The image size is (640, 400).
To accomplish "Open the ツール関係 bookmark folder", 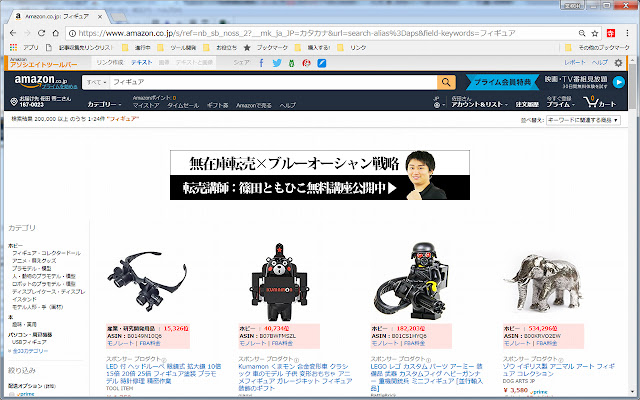I will (x=177, y=48).
